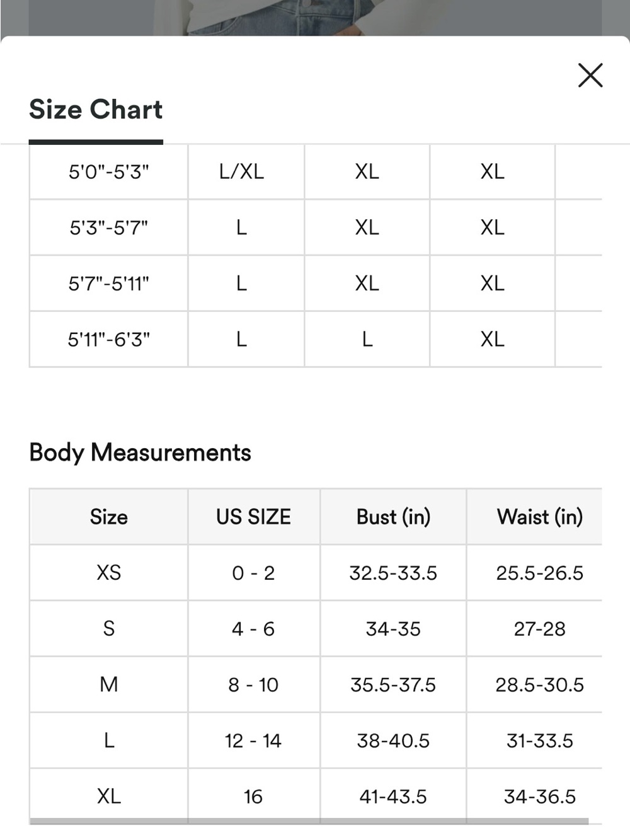This screenshot has width=630, height=840.
Task: Select the XS size row cell
Action: click(109, 572)
